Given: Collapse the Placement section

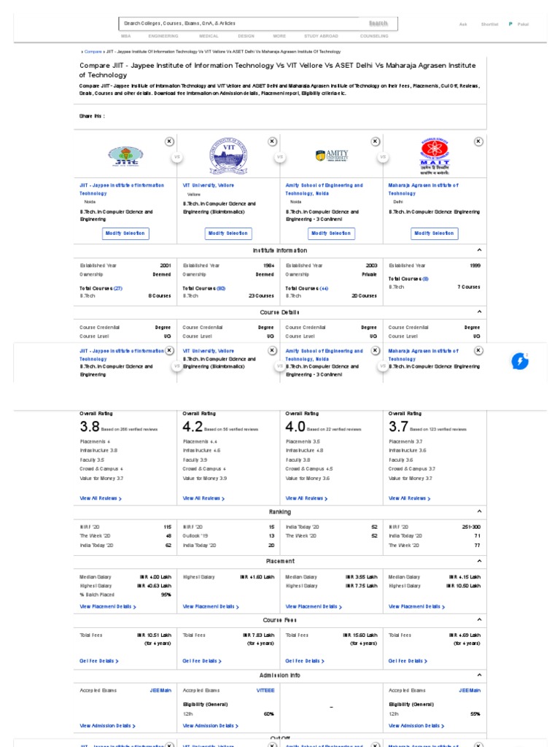Looking at the screenshot, I should tap(479, 561).
